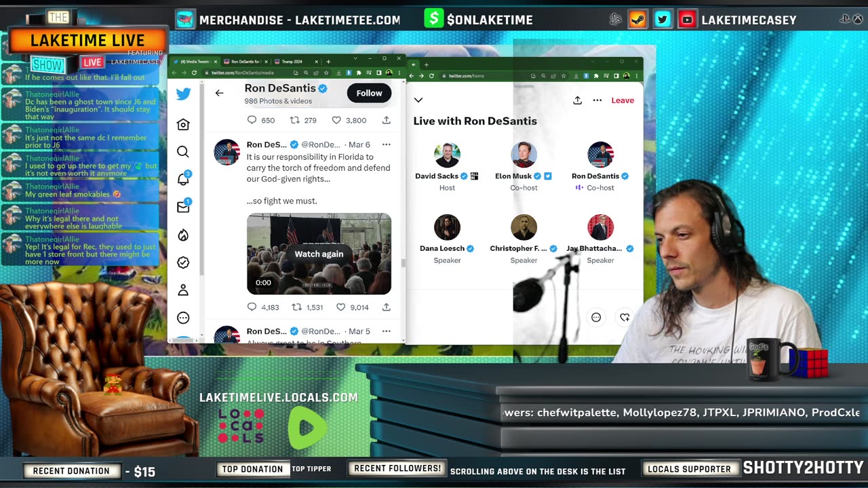868x488 pixels.
Task: Switch to the Trump 2024 browser tab
Action: [x=296, y=62]
